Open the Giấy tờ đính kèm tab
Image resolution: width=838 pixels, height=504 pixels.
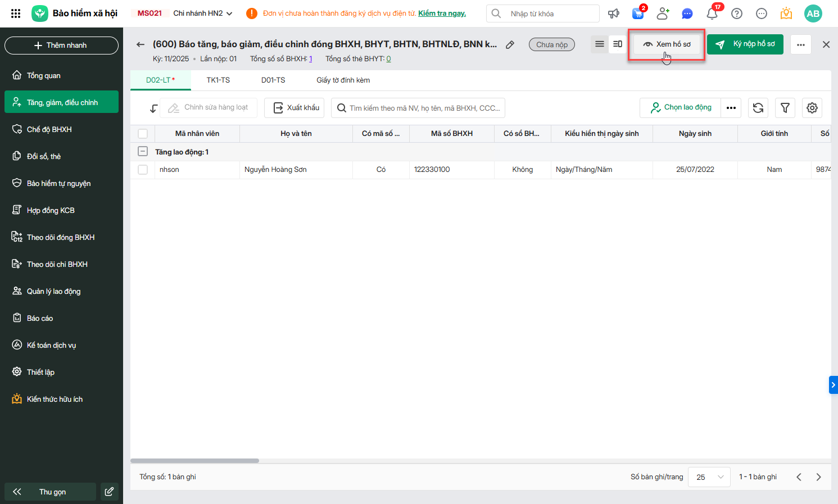343,80
